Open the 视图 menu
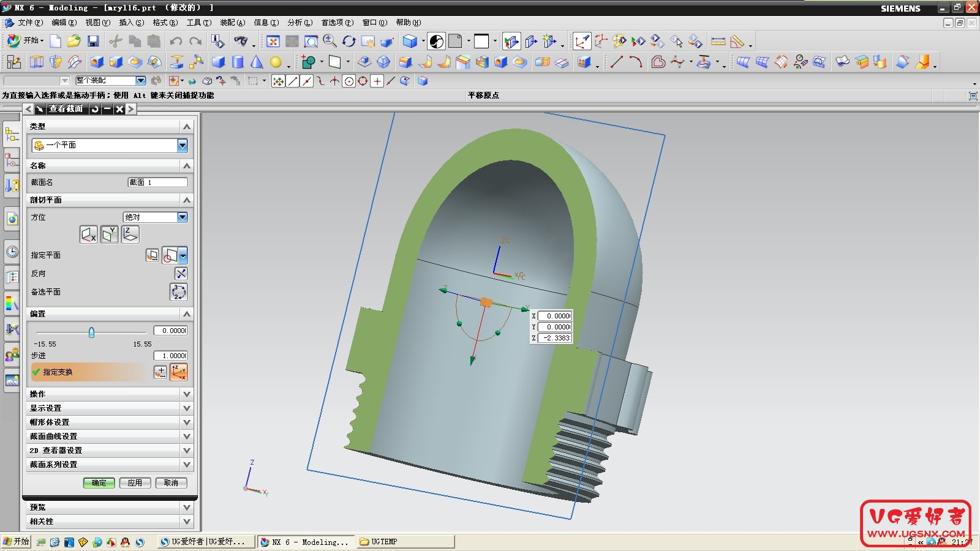Image resolution: width=980 pixels, height=551 pixels. (98, 23)
